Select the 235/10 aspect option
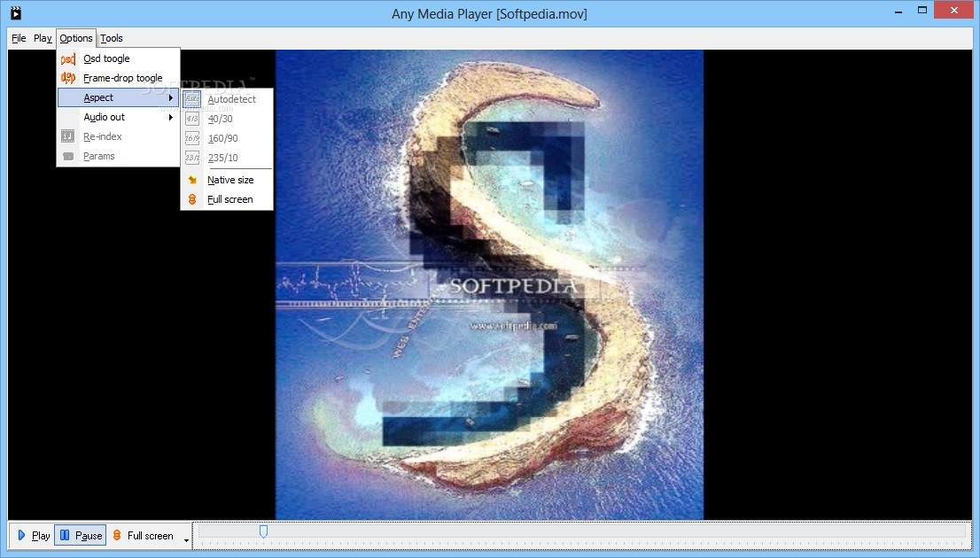The image size is (980, 558). (228, 158)
